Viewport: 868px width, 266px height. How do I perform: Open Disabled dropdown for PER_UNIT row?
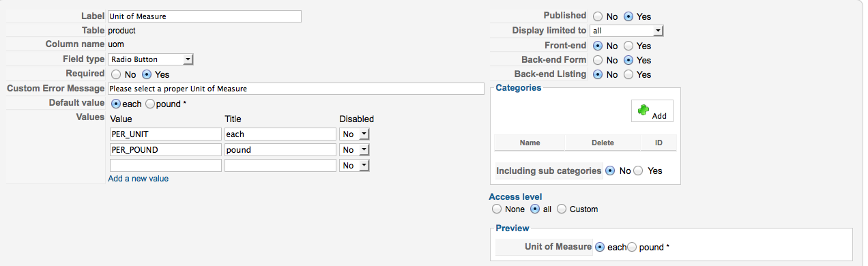coord(355,134)
